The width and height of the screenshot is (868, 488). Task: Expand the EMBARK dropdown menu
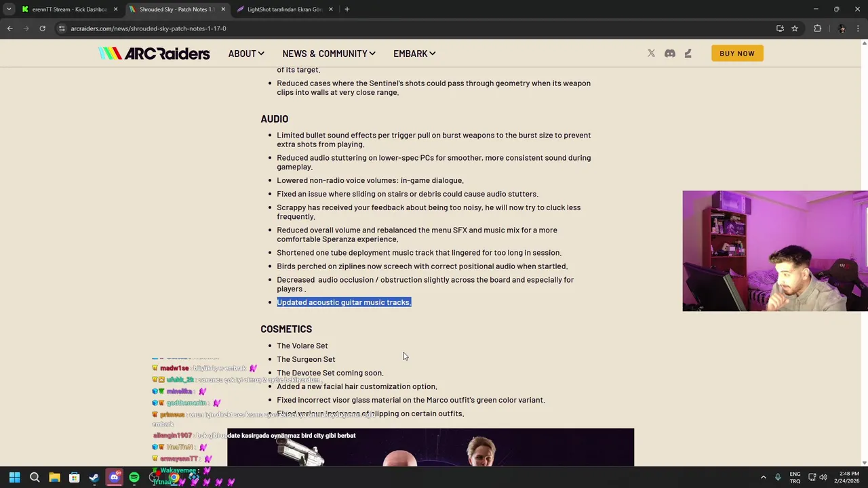[x=414, y=54]
